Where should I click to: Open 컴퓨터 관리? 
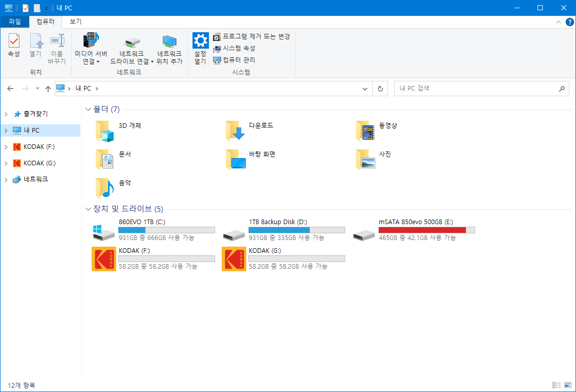234,60
